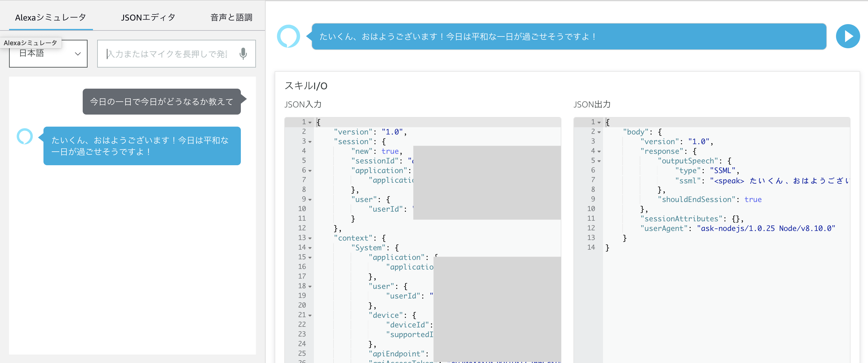Click the "sessionAttributes" line in JSON output
Viewport: 868px width, 363px height.
click(x=692, y=219)
